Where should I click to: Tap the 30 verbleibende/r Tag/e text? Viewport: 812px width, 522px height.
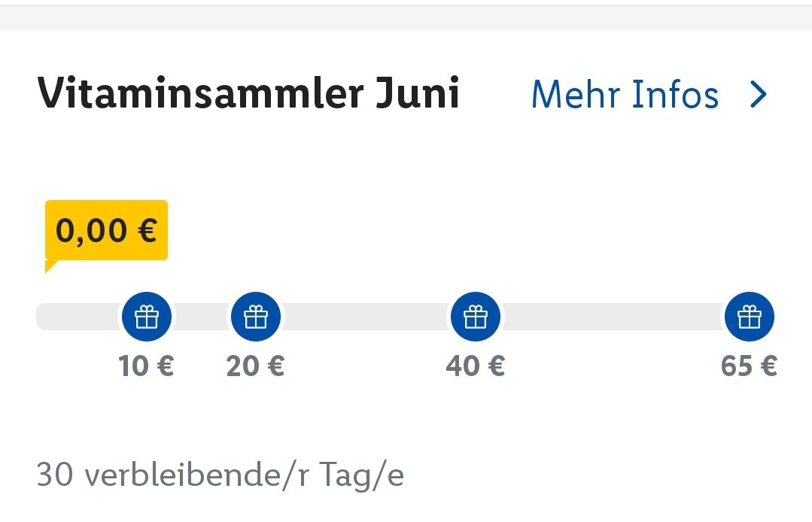click(220, 475)
